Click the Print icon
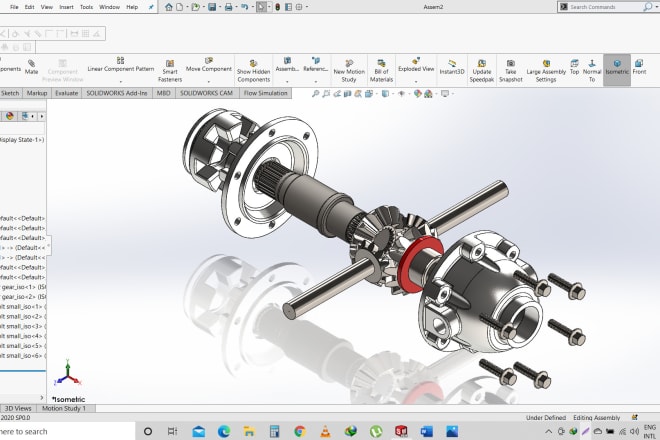Screen dimensions: 660x440 (x=228, y=7)
